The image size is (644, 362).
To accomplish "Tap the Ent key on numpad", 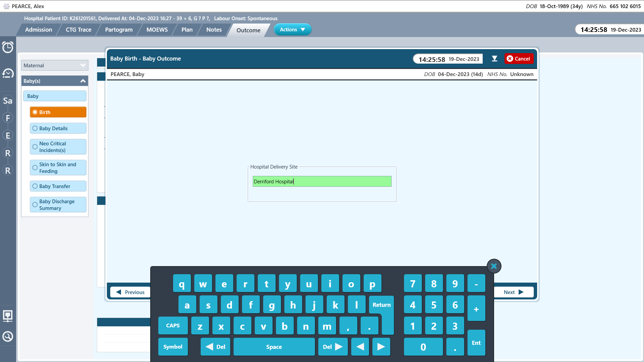I will pos(476,343).
